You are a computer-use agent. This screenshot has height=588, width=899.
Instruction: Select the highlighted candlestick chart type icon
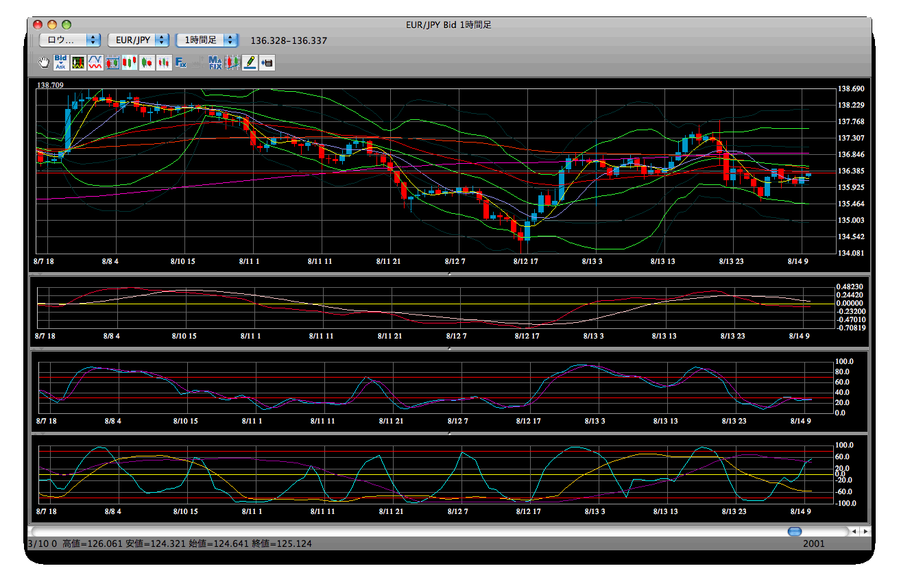pos(130,63)
